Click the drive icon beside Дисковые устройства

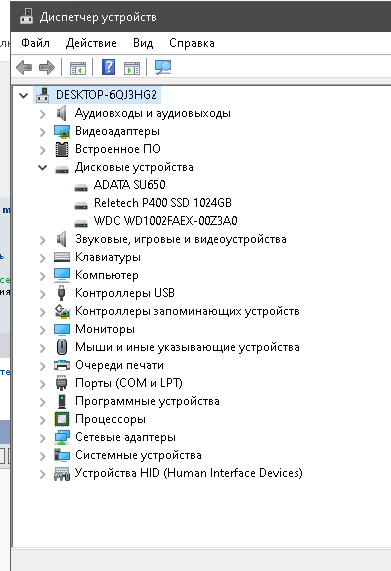(62, 169)
